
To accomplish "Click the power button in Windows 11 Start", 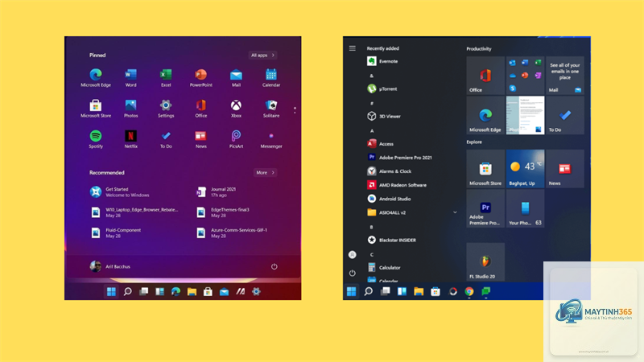I will (x=274, y=266).
